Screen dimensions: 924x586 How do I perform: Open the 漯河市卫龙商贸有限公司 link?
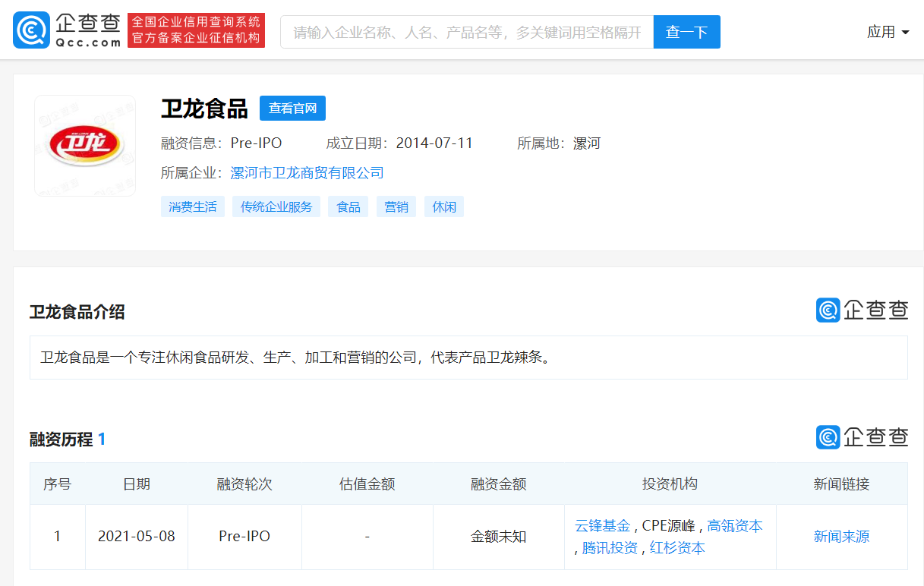307,173
